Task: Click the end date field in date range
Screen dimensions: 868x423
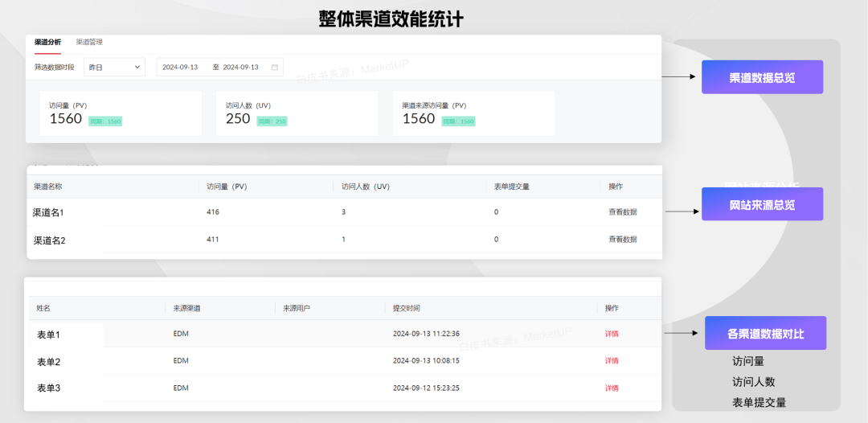Action: pyautogui.click(x=240, y=68)
